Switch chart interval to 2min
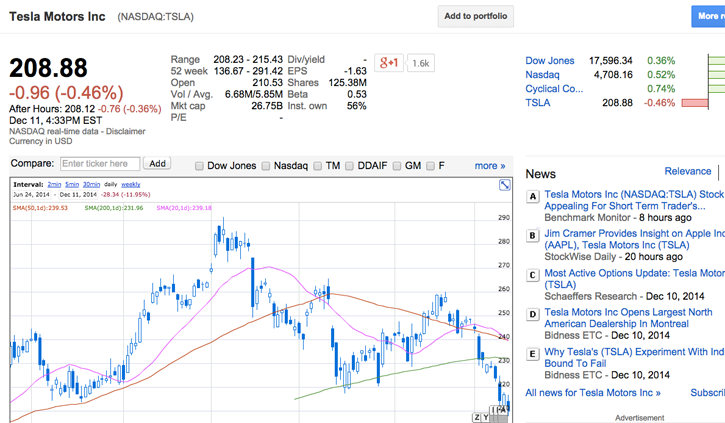725x423 pixels. (54, 184)
